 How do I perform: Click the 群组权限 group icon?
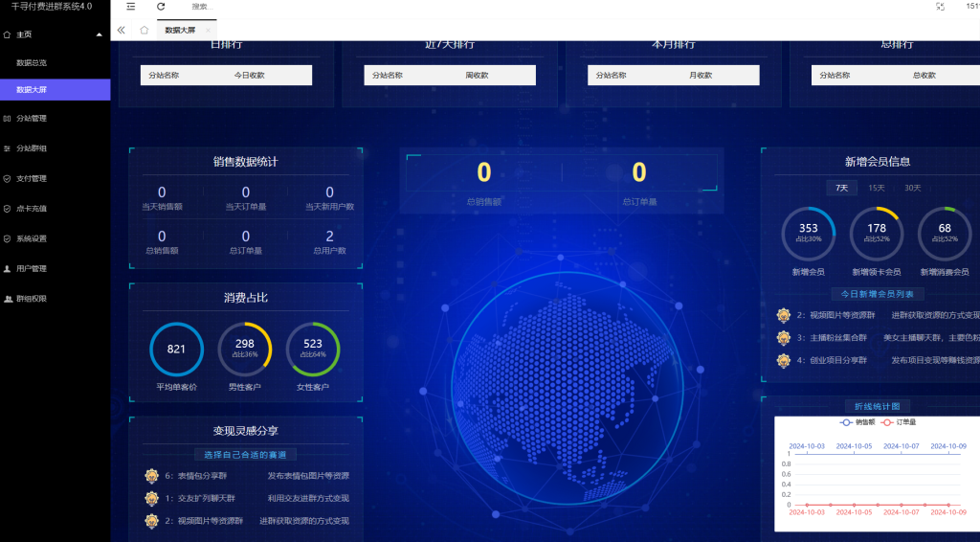click(x=8, y=299)
